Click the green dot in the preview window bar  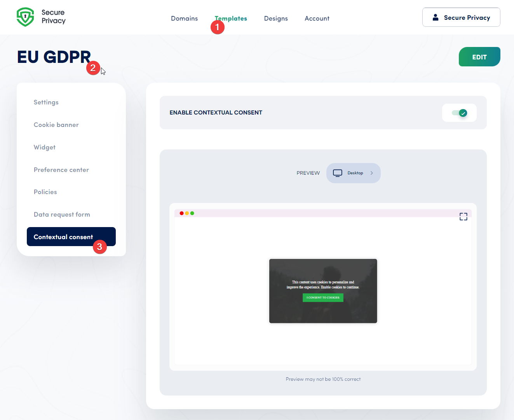point(192,213)
